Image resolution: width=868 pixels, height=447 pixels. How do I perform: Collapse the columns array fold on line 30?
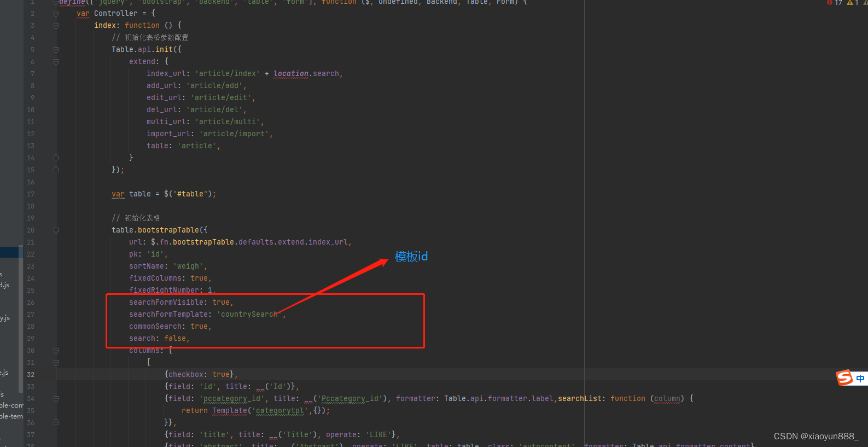(x=56, y=350)
